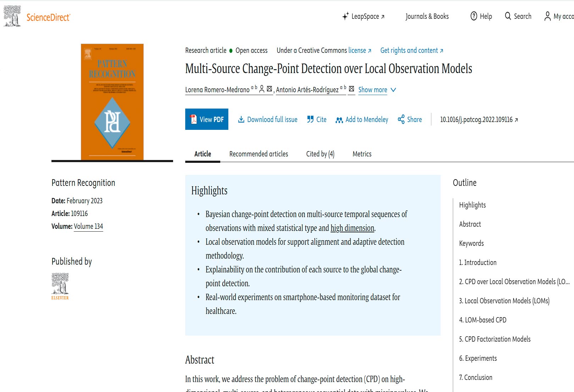Click the ScienceDirect tree logo icon
The height and width of the screenshot is (392, 574).
pyautogui.click(x=12, y=16)
